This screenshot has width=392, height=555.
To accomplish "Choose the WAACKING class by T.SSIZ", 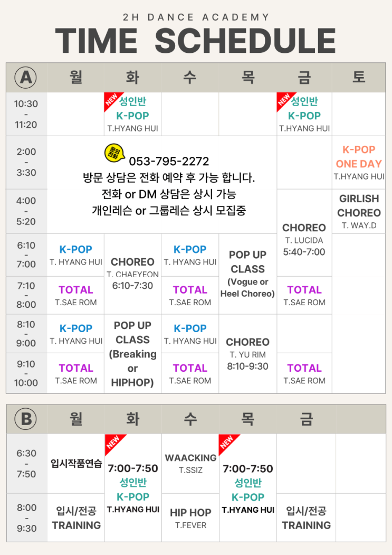I will click(190, 463).
